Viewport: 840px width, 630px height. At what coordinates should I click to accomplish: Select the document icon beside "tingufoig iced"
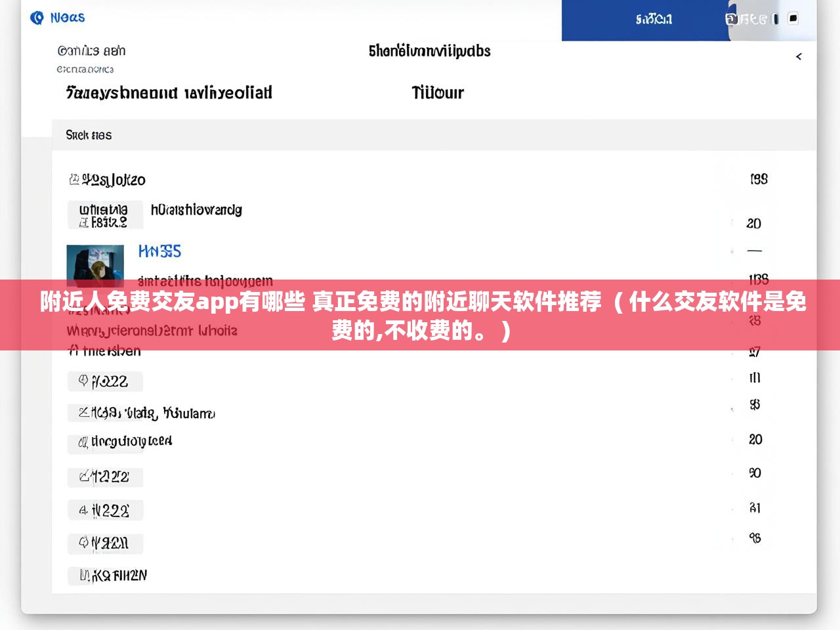click(83, 442)
